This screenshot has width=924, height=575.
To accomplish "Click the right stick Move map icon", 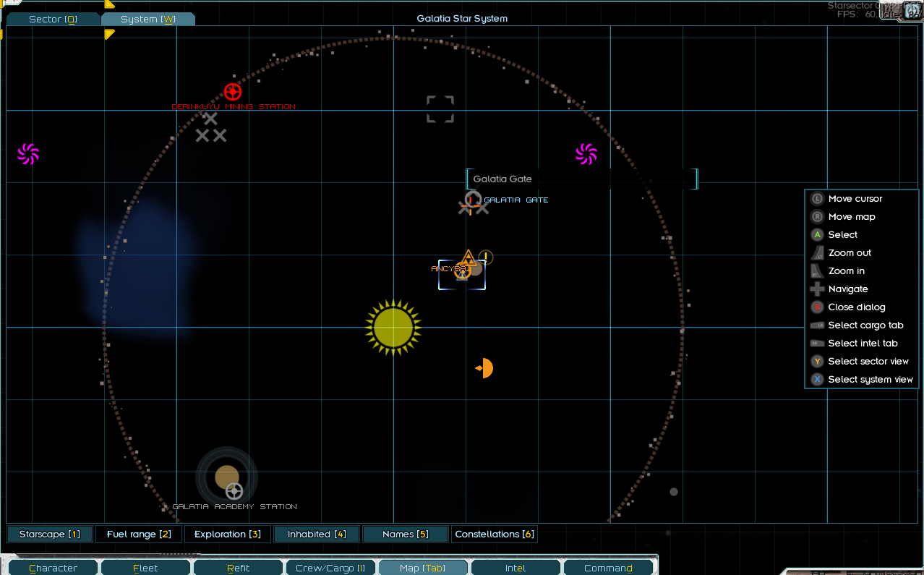I will (817, 216).
